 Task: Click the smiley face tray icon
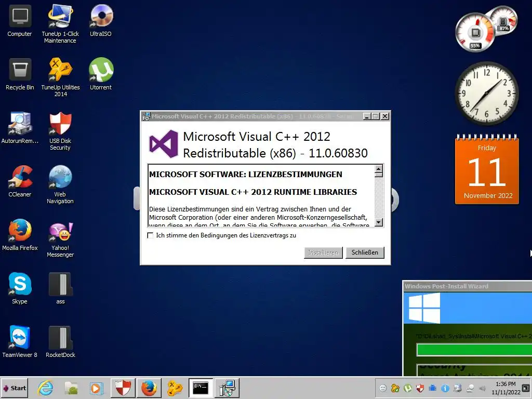[383, 388]
